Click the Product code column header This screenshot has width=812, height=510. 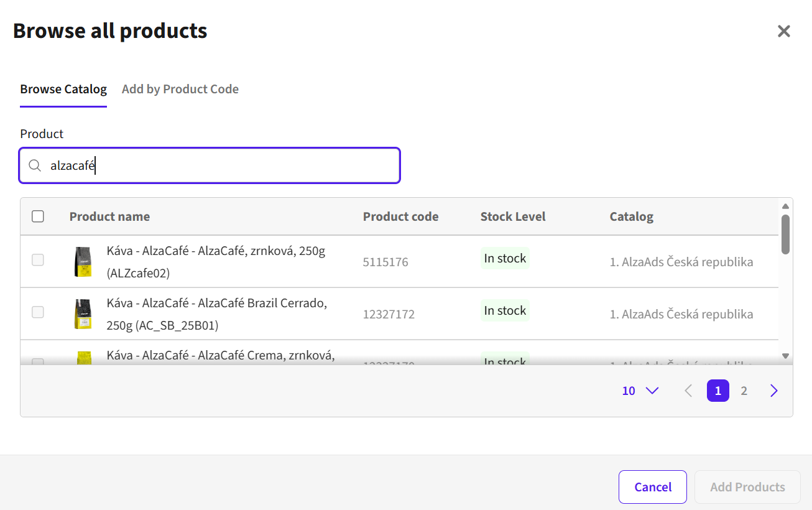(401, 216)
